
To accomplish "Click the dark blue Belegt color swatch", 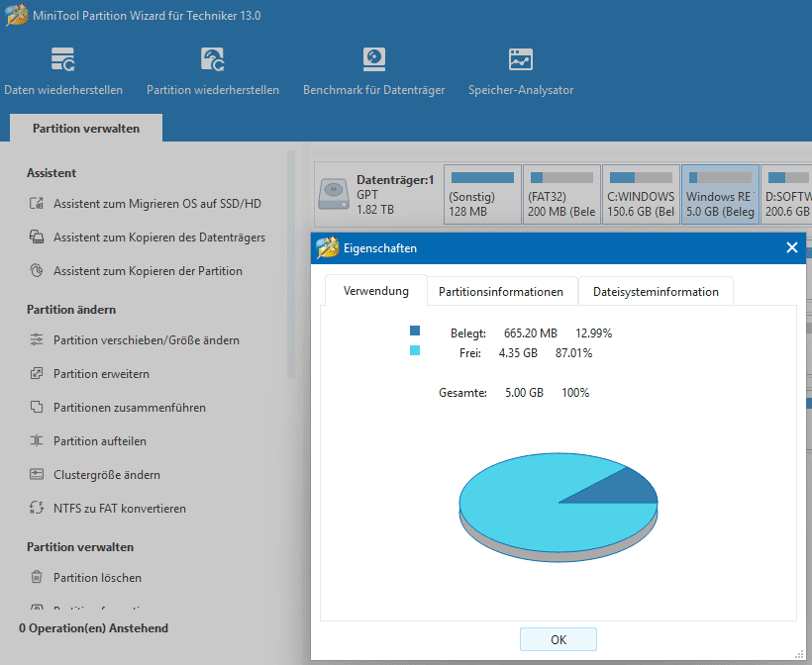I will [415, 331].
